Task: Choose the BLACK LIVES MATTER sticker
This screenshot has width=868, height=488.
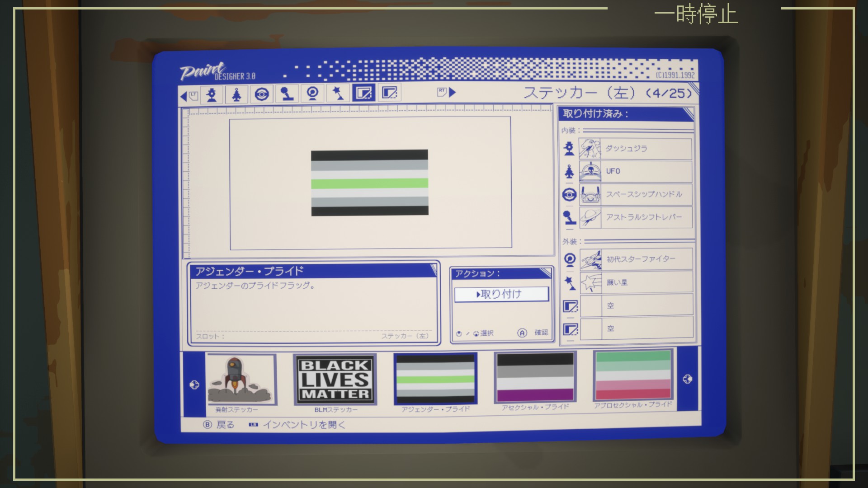Action: tap(335, 380)
